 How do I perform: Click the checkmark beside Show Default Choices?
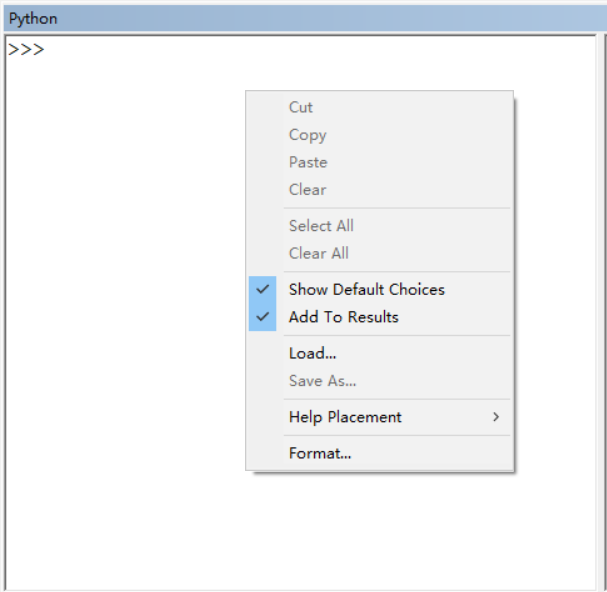point(263,289)
